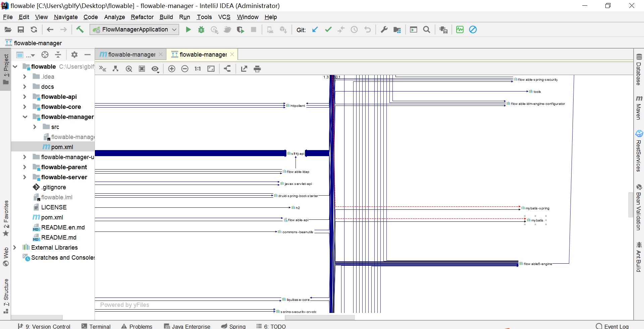Open the Analyze menu

click(x=114, y=17)
